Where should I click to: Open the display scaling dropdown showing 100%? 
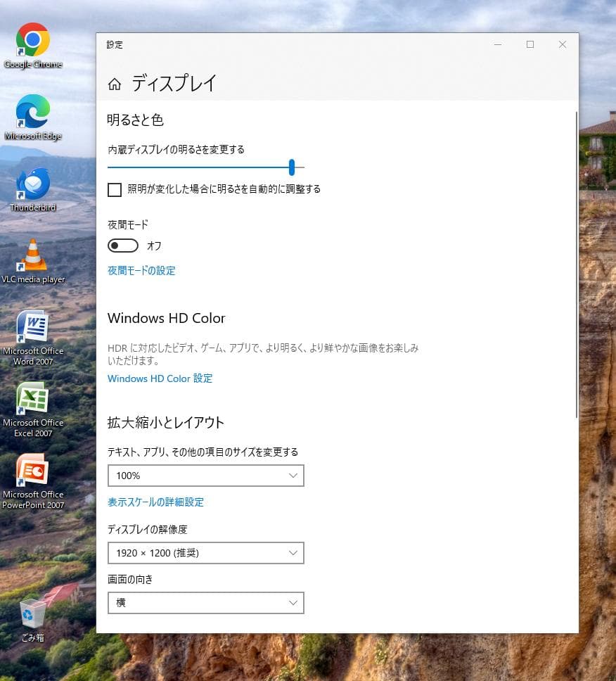(205, 476)
